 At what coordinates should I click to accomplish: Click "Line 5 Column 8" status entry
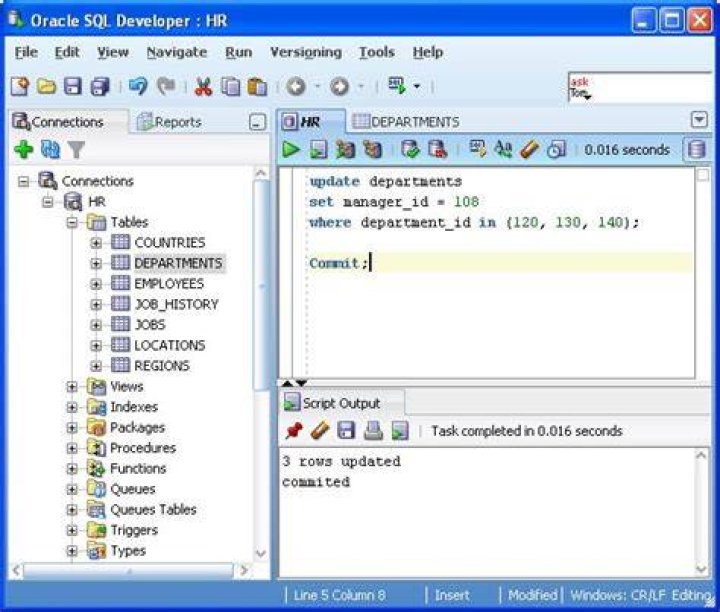(339, 596)
